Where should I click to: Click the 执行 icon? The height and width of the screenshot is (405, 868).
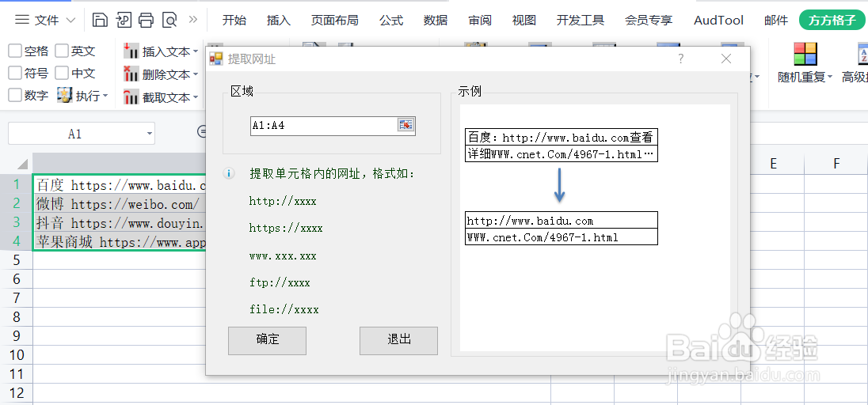click(65, 95)
